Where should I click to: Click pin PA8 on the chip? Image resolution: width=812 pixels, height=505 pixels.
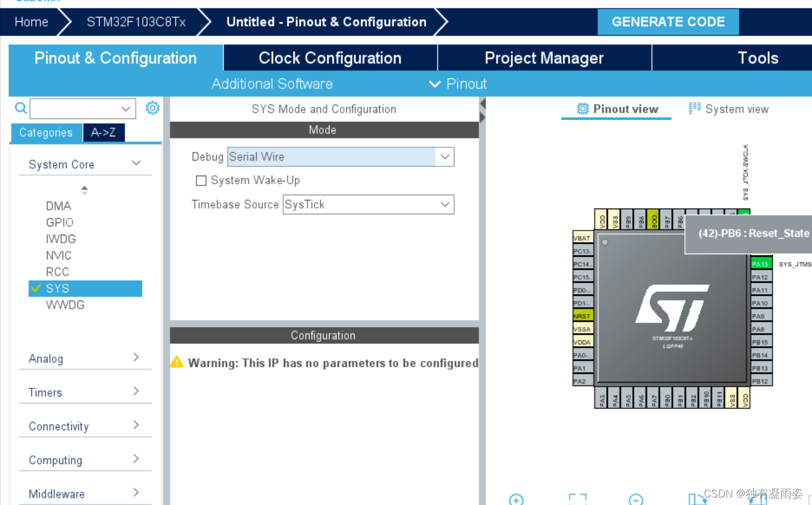(x=762, y=329)
